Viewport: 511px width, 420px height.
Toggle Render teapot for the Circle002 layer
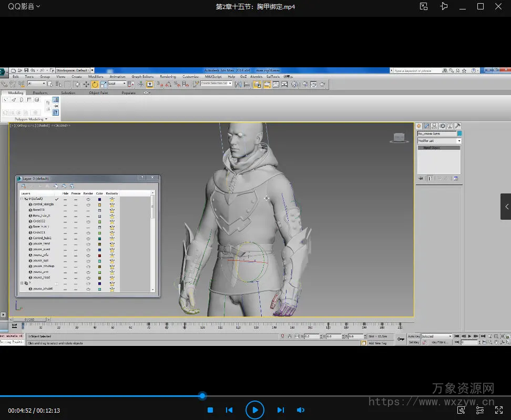pos(88,221)
